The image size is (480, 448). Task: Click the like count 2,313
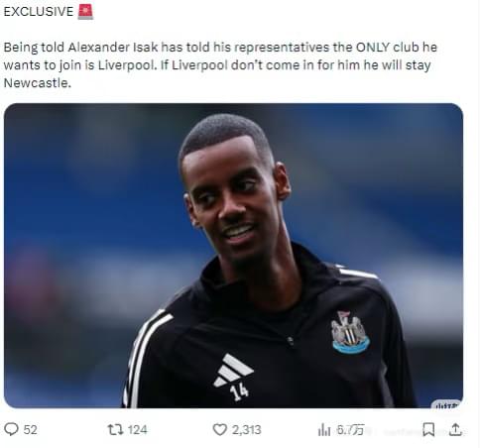coord(246,430)
